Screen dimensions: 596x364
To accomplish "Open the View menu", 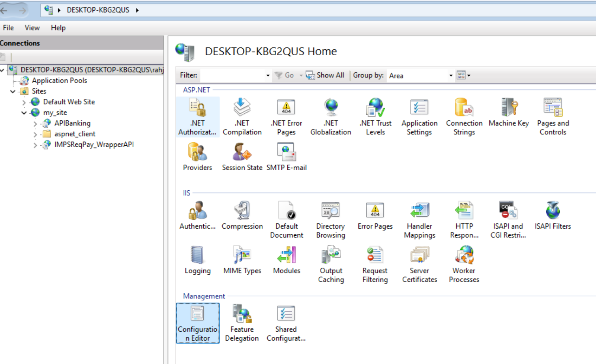I will coord(32,28).
